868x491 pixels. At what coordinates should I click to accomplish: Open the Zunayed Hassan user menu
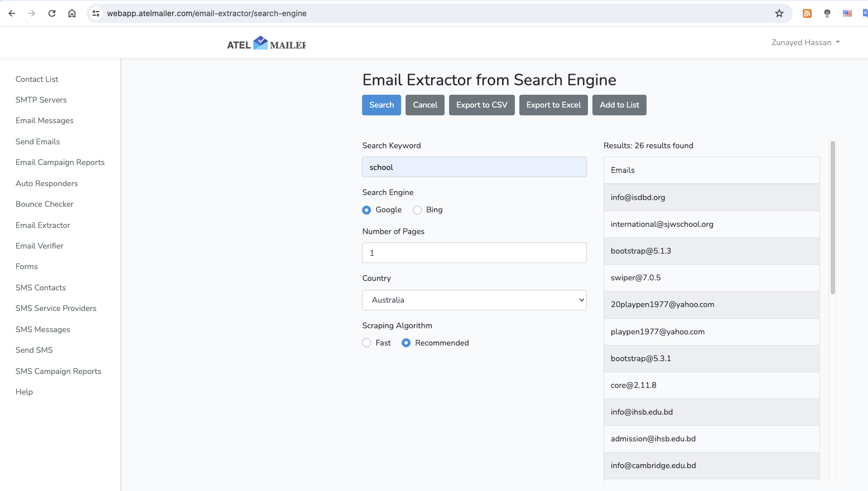point(806,42)
